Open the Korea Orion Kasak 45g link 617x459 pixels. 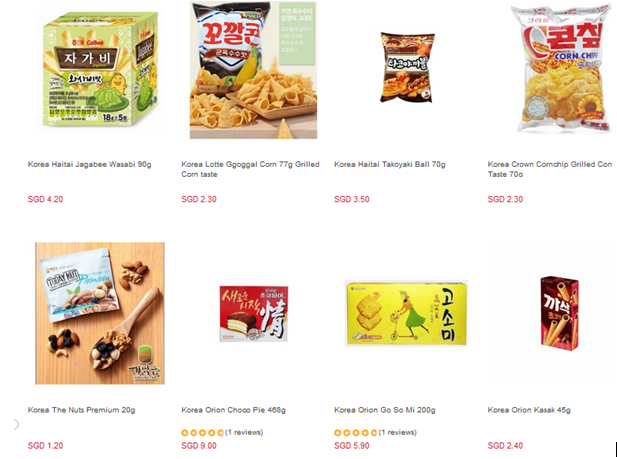tap(529, 410)
